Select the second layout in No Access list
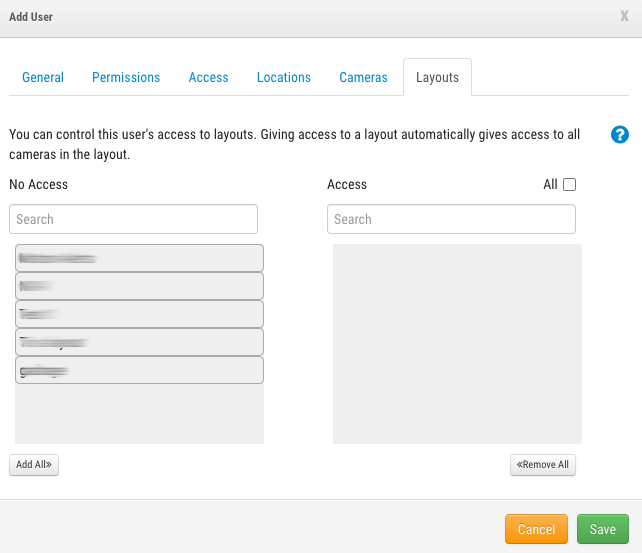The height and width of the screenshot is (553, 642). [x=139, y=286]
